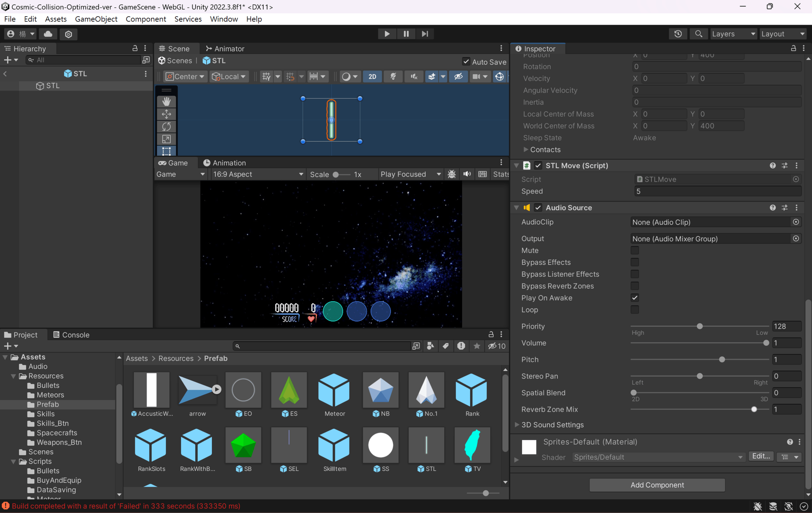The width and height of the screenshot is (812, 513).
Task: Open the Layers dropdown
Action: click(733, 34)
